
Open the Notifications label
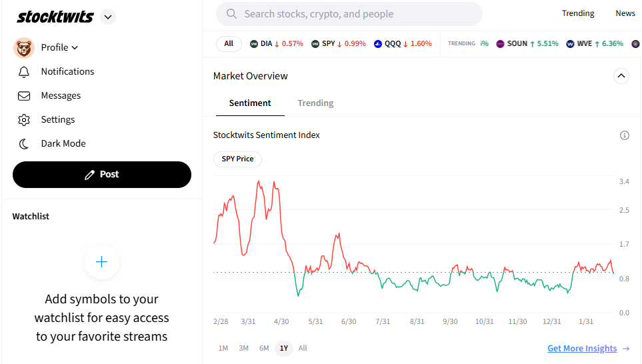[x=67, y=71]
